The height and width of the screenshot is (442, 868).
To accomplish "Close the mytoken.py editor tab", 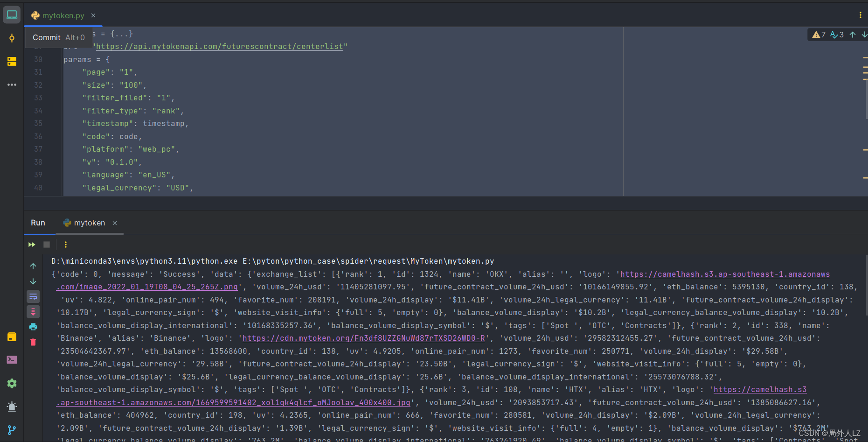I will point(93,15).
